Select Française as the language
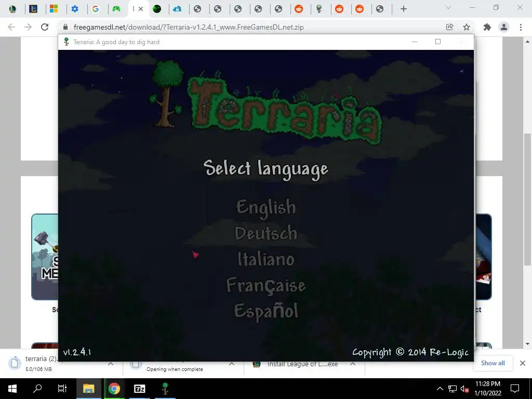 [266, 285]
